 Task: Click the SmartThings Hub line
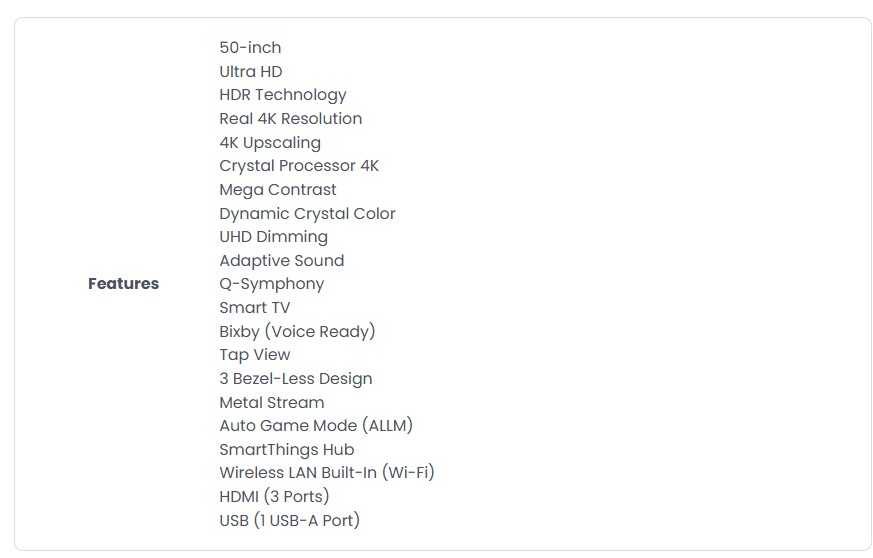click(x=287, y=449)
